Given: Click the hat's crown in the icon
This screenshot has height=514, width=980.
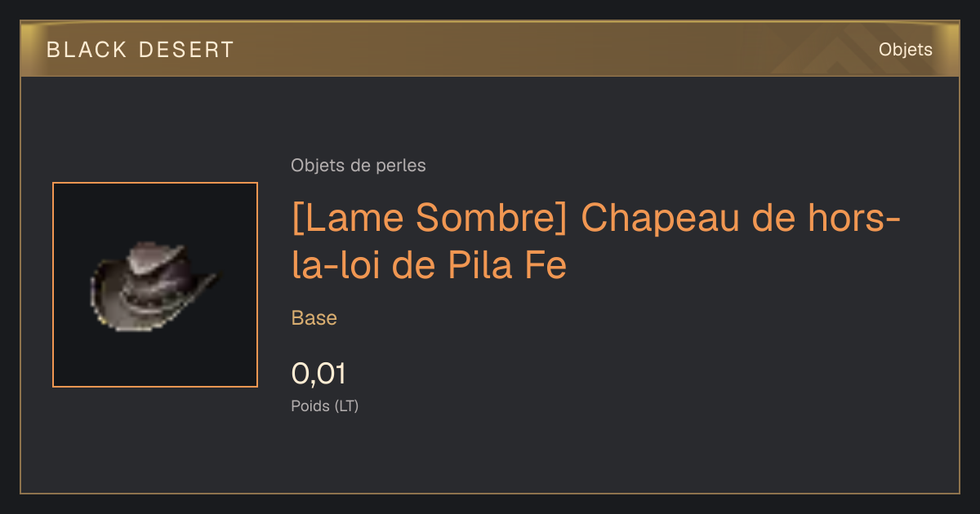Looking at the screenshot, I should coord(154,261).
